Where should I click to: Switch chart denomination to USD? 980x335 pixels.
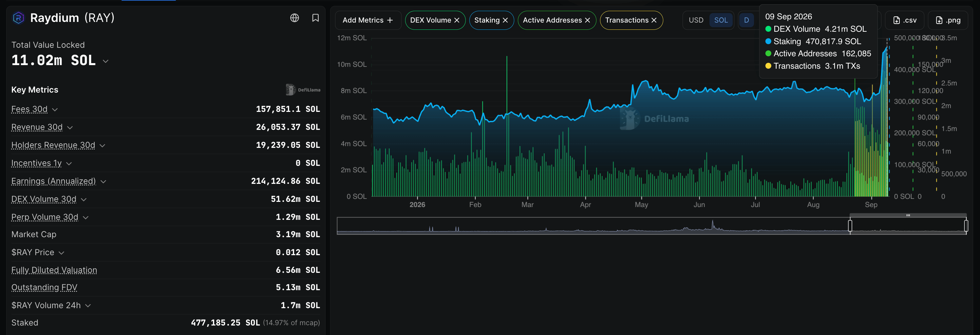click(696, 20)
